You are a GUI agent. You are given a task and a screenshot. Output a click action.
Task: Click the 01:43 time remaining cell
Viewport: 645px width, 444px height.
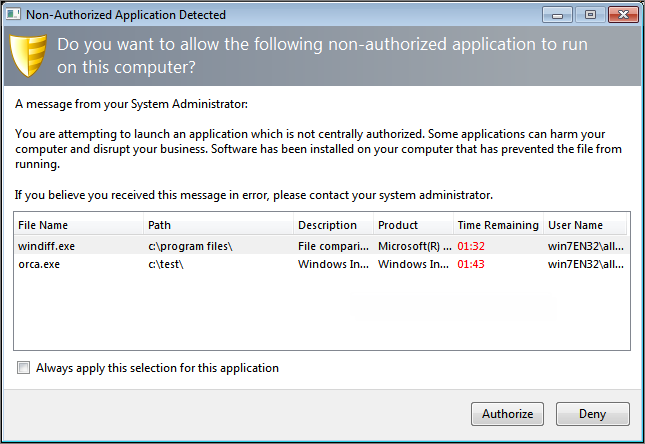coord(471,264)
